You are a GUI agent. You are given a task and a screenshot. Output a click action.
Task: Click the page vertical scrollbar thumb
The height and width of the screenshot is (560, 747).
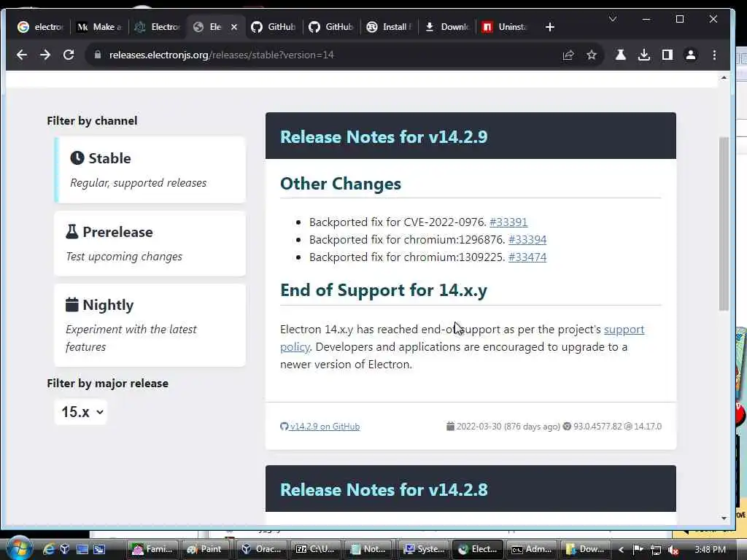pos(724,223)
